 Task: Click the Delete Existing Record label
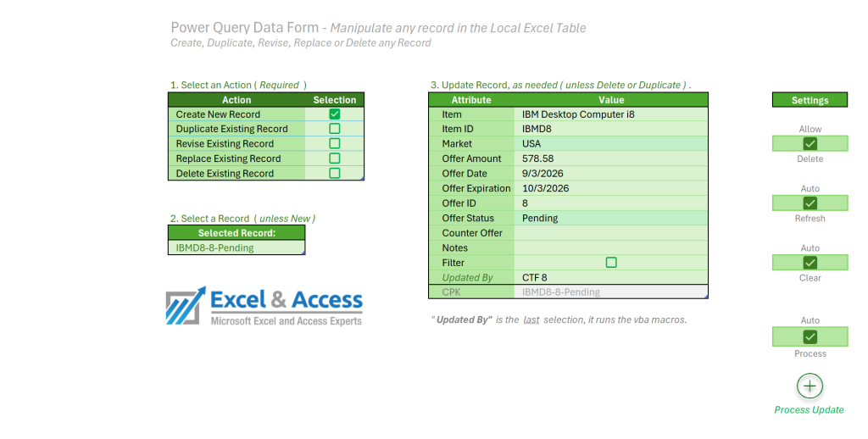coord(225,173)
